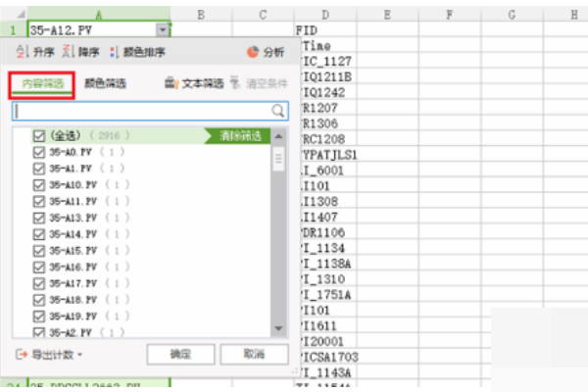
Task: Click cell containing IQ1211B
Action: tap(328, 76)
